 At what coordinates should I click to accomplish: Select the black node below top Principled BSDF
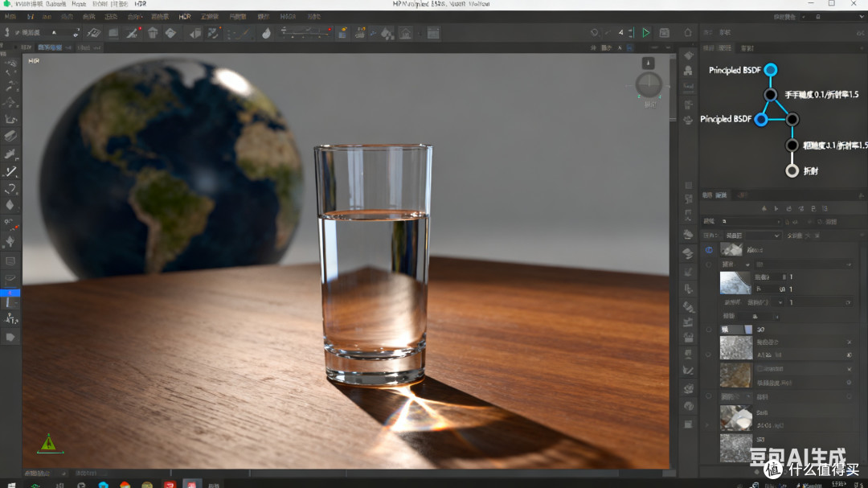pyautogui.click(x=770, y=95)
